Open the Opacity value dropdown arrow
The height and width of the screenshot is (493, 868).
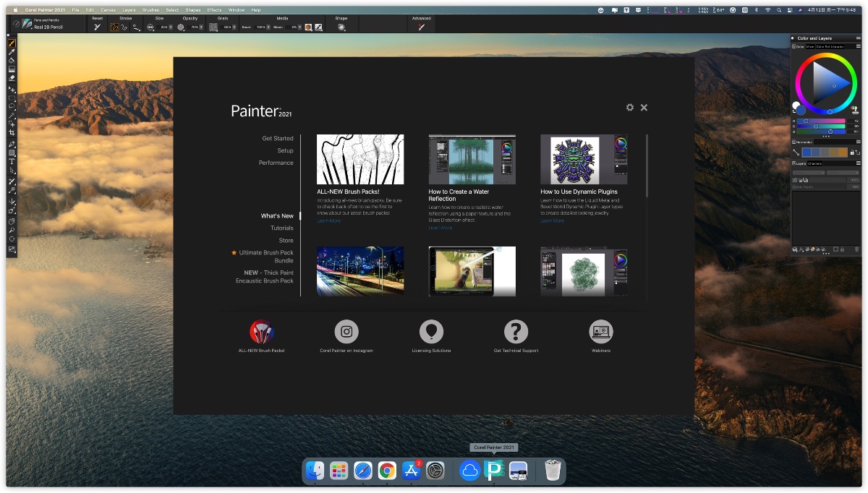tap(201, 27)
